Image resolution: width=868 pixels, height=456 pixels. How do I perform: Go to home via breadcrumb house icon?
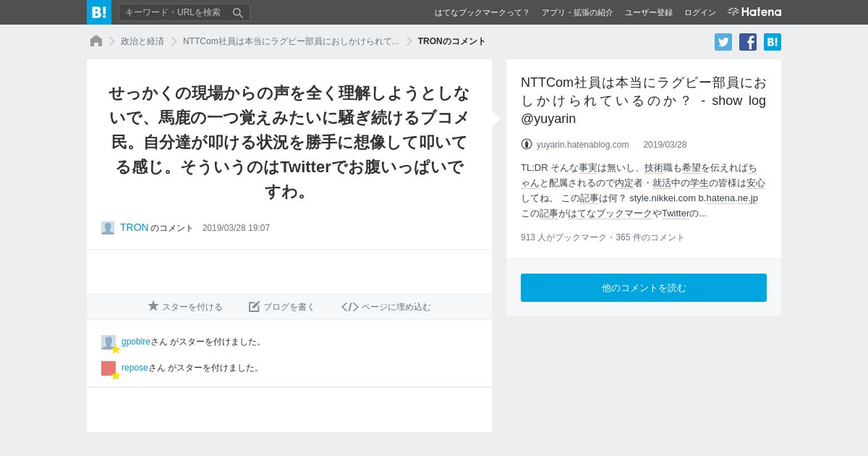(96, 41)
